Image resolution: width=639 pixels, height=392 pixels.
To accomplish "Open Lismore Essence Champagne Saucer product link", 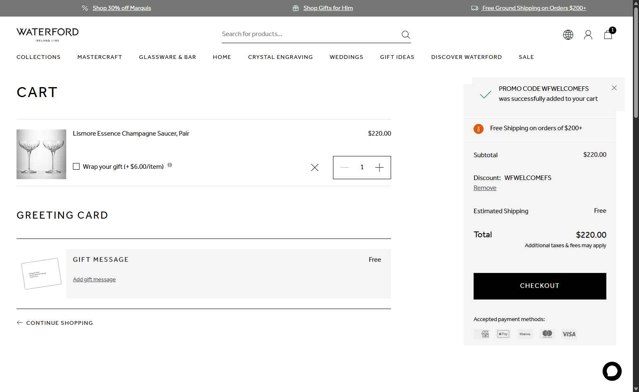I will click(131, 133).
